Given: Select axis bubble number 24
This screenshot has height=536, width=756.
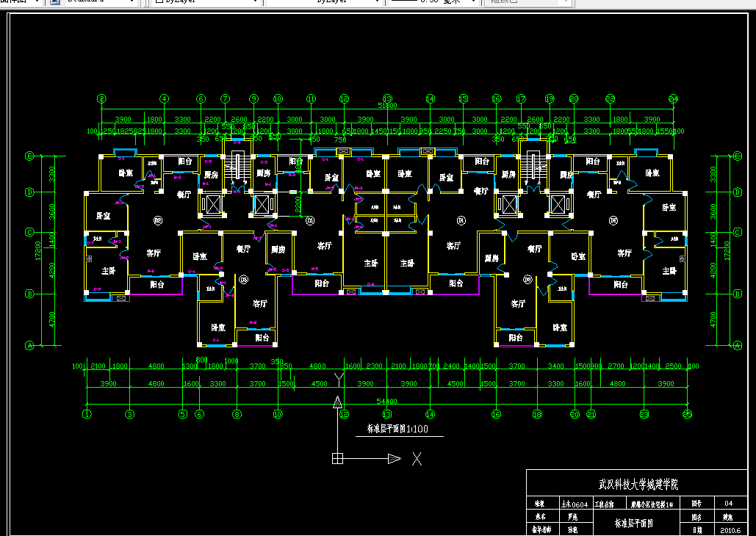Looking at the screenshot, I should click(674, 99).
